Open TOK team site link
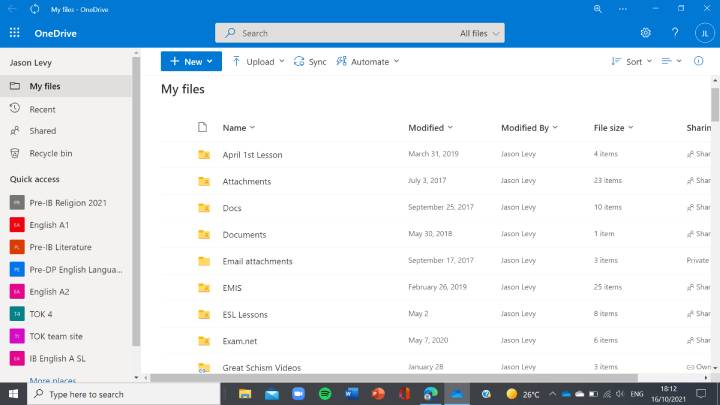Image resolution: width=720 pixels, height=405 pixels. [x=56, y=336]
